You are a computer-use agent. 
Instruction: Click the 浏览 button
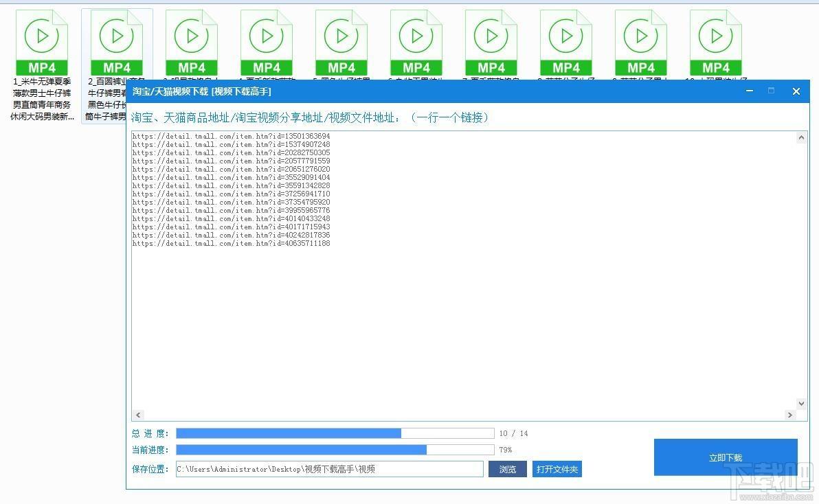tap(507, 469)
